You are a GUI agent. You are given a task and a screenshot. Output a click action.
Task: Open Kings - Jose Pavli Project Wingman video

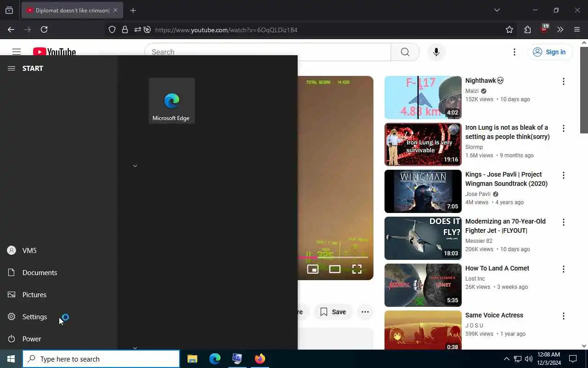point(506,179)
